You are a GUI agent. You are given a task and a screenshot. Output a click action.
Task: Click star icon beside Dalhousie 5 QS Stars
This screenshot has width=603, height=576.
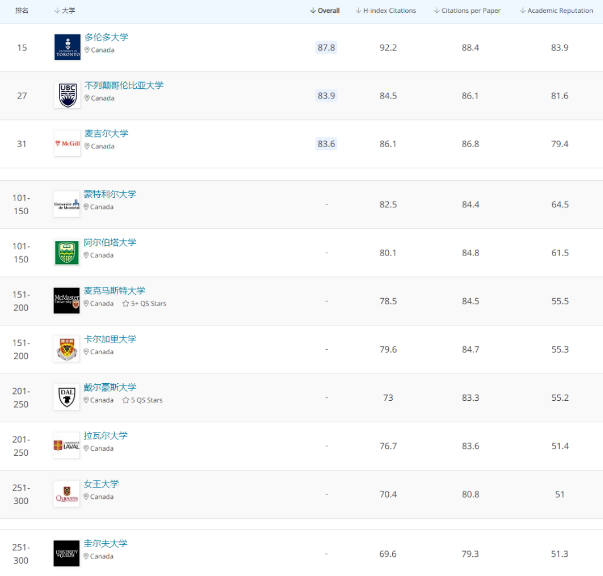(x=125, y=400)
